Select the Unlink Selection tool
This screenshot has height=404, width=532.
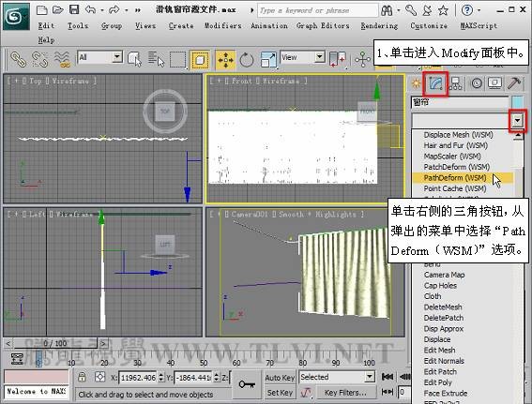point(39,59)
